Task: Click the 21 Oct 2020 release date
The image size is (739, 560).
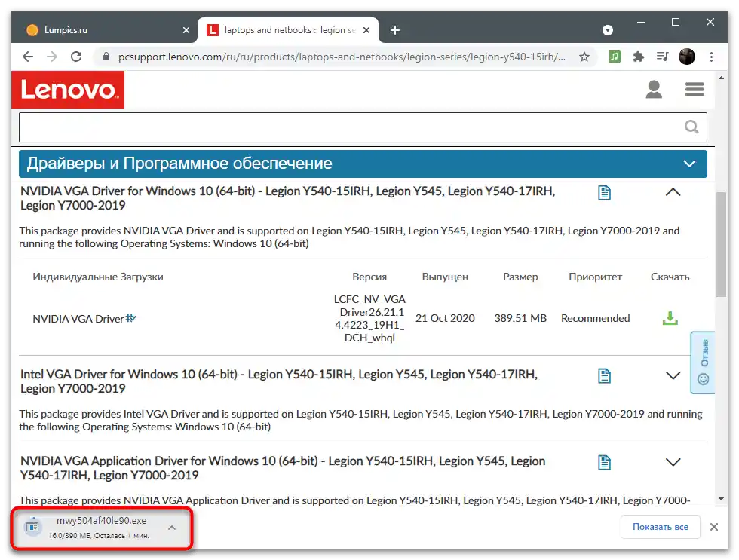Action: (x=445, y=318)
